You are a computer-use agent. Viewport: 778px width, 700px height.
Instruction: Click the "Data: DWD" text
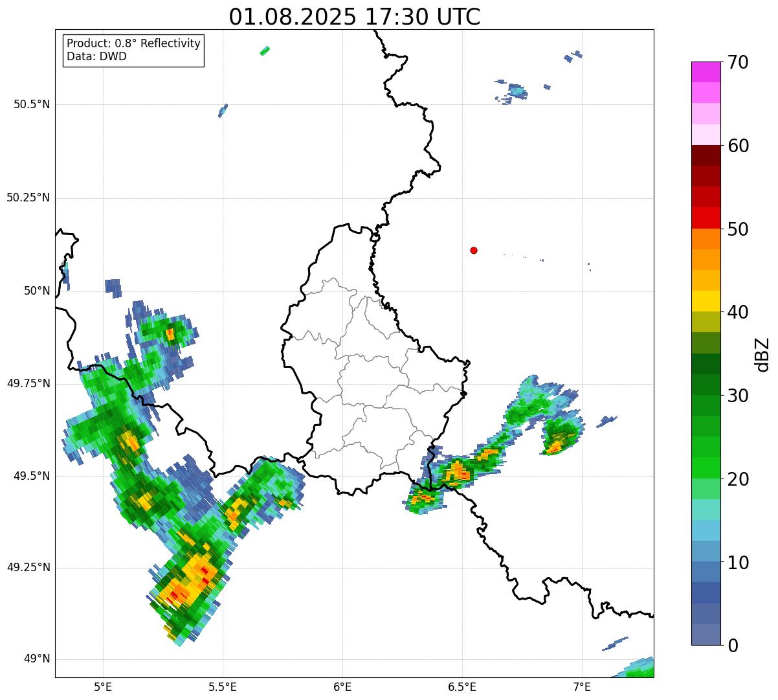click(97, 56)
